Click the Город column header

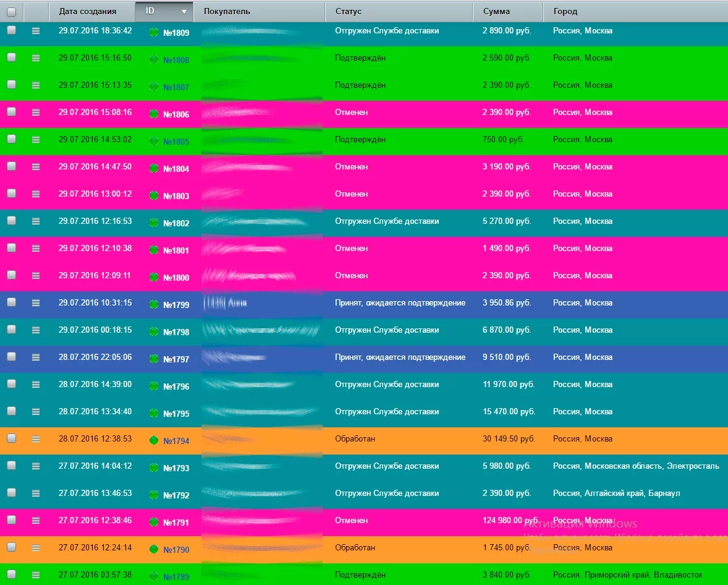pos(565,12)
